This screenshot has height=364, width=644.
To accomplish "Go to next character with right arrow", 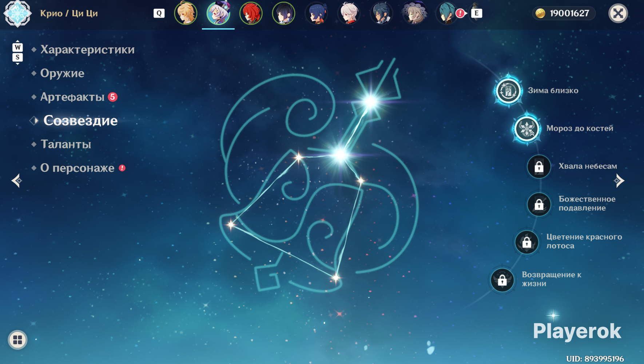I will (x=619, y=181).
